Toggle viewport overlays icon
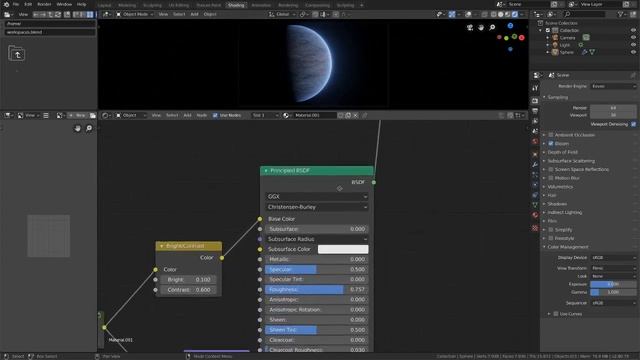This screenshot has height=360, width=640. (469, 14)
